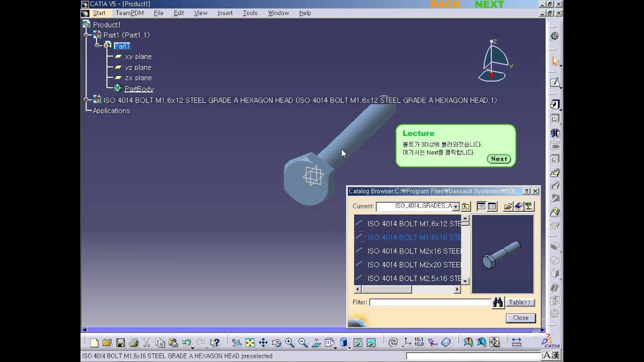Click the catalog list horizontal scrollbar thumb

(x=386, y=290)
